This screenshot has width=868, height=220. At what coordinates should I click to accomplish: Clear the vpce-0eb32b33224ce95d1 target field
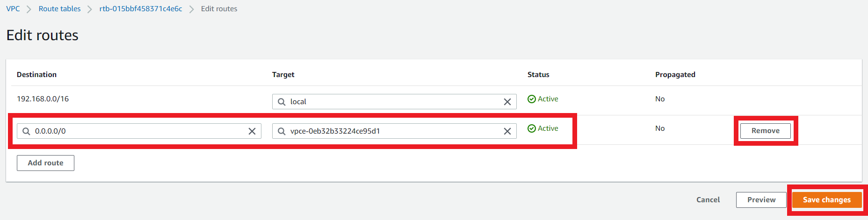tap(507, 131)
